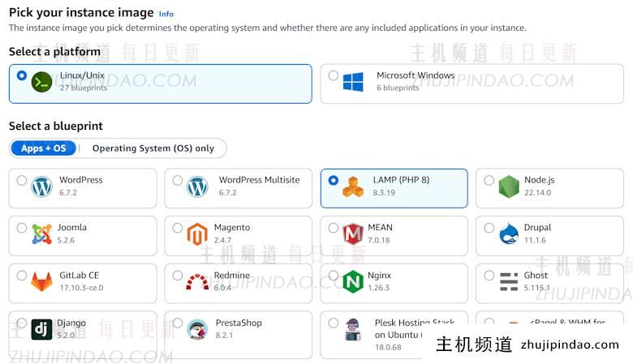This screenshot has height=364, width=633.
Task: Click the Django dj icon
Action: click(41, 329)
